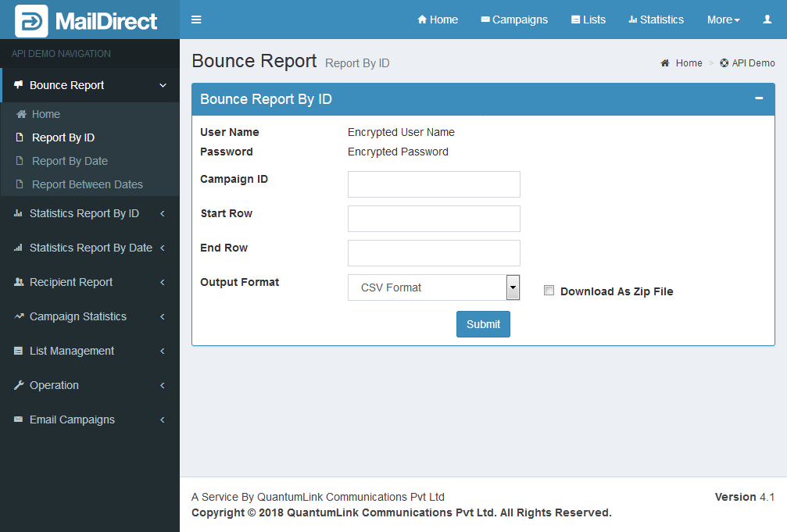Open the More dropdown menu
The height and width of the screenshot is (532, 787).
click(723, 20)
